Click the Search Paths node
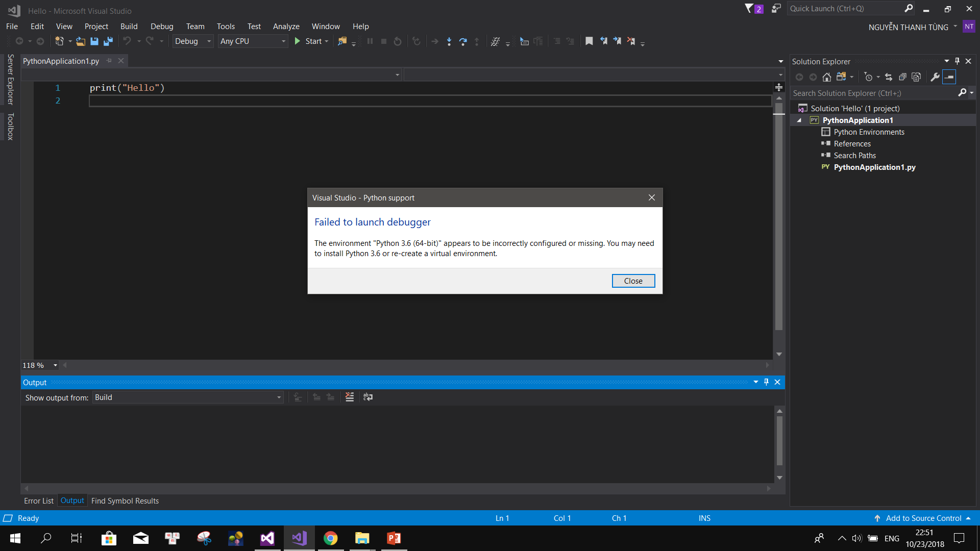The width and height of the screenshot is (980, 551). [854, 156]
